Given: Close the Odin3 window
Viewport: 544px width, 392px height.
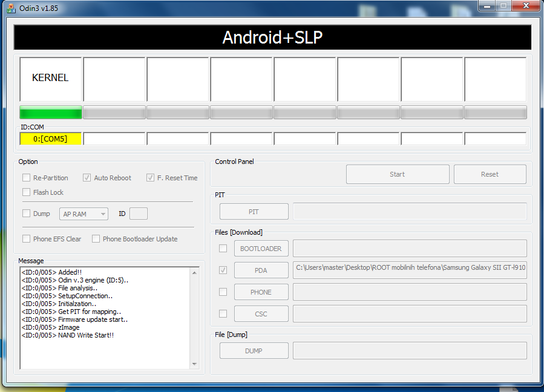Looking at the screenshot, I should [526, 6].
